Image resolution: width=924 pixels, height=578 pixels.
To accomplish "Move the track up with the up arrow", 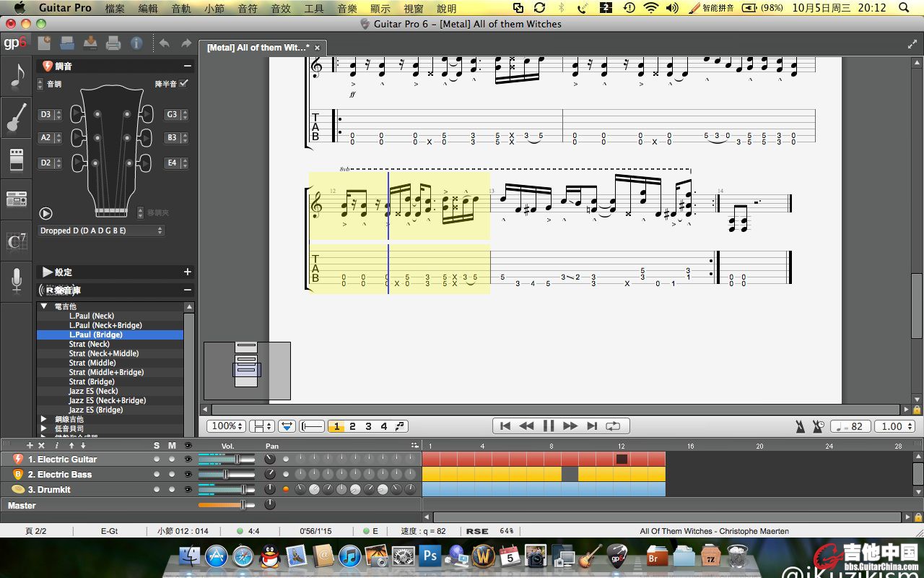I will coord(71,446).
